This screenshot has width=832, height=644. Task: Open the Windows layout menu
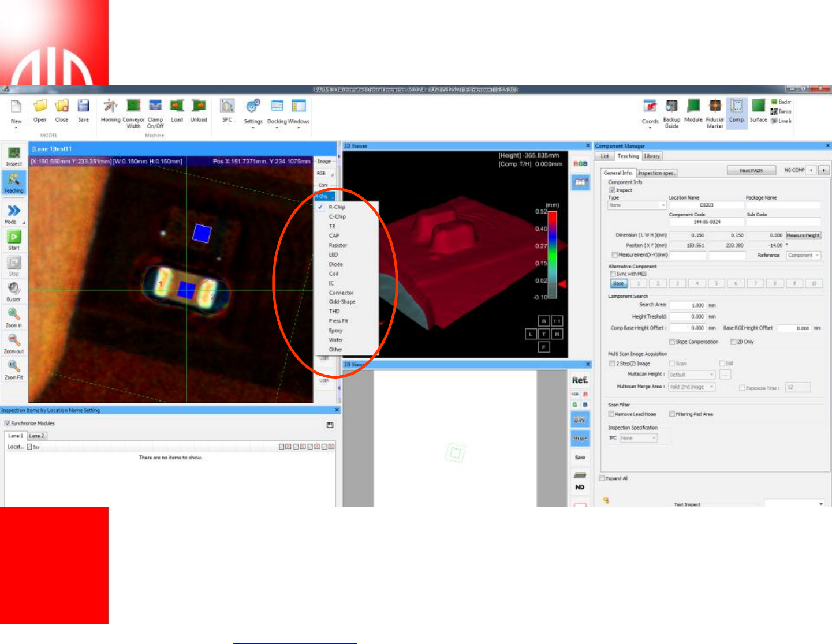point(299,107)
